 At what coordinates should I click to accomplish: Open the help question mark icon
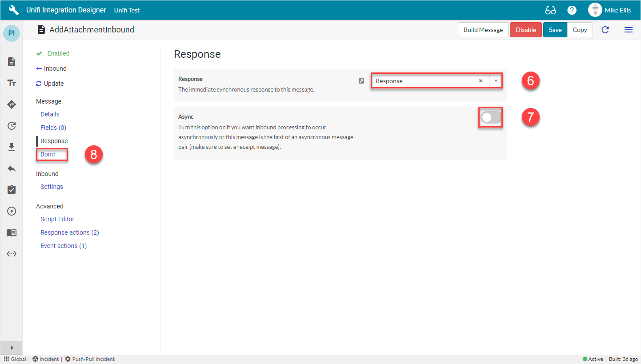tap(572, 10)
